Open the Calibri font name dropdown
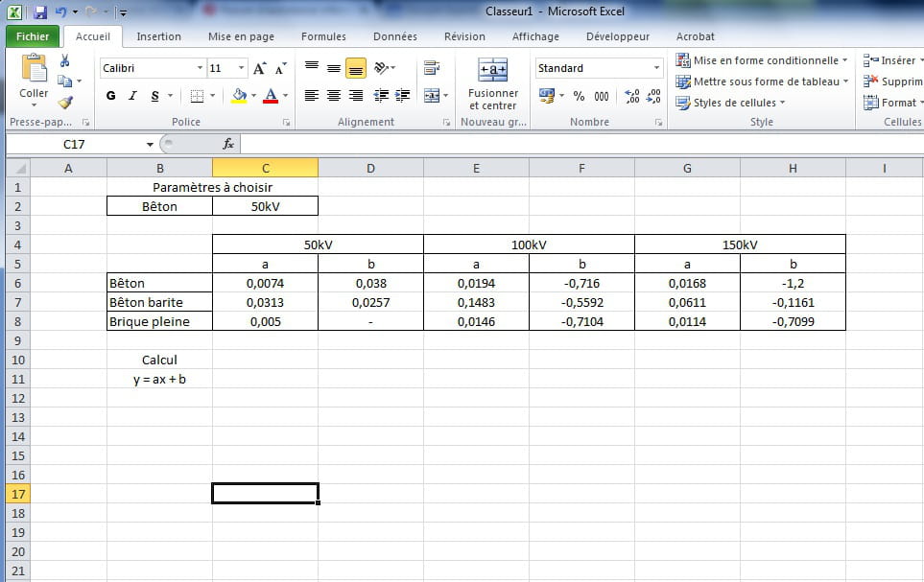Screen dimensions: 924x582 pos(200,68)
